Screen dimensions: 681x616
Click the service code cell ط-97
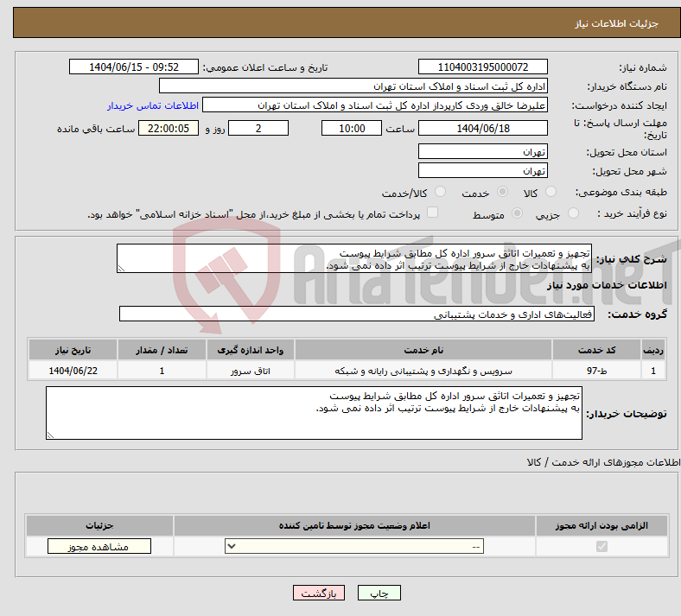pos(597,371)
